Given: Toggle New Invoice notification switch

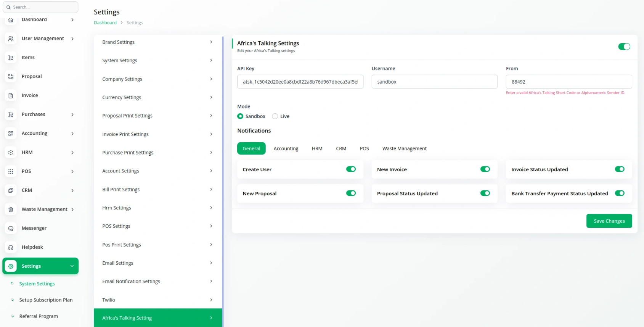Looking at the screenshot, I should (485, 169).
